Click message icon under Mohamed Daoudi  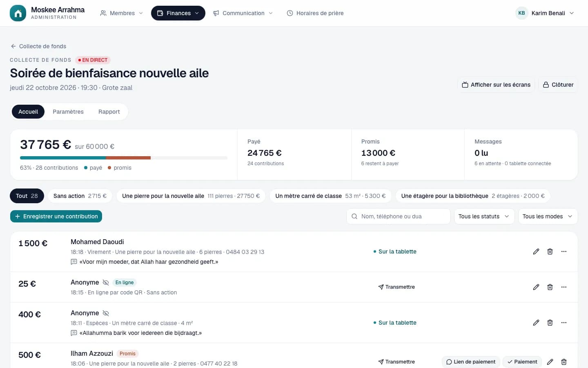[x=74, y=262]
